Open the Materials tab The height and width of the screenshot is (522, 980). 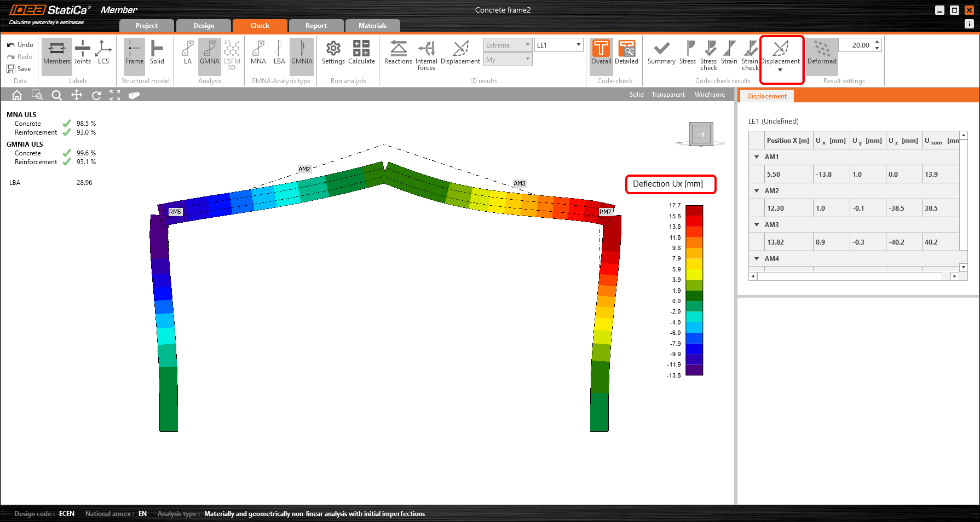[x=372, y=26]
